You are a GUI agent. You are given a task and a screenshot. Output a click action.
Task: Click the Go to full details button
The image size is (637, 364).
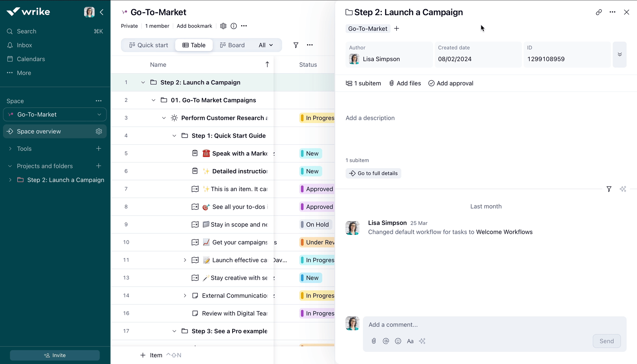(373, 173)
